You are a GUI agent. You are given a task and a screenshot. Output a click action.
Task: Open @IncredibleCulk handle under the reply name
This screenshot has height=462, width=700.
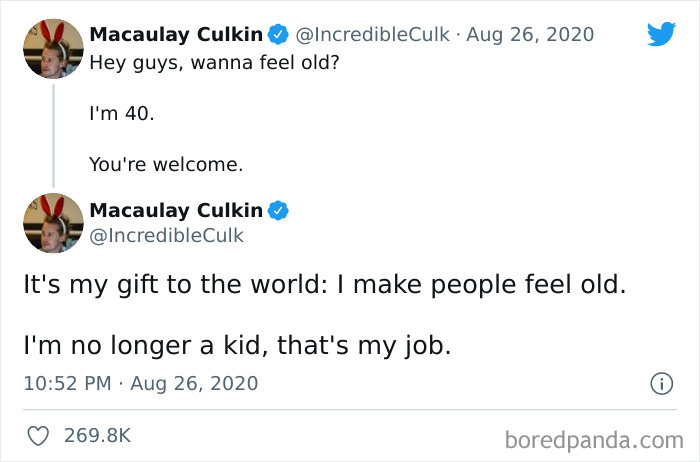(166, 236)
